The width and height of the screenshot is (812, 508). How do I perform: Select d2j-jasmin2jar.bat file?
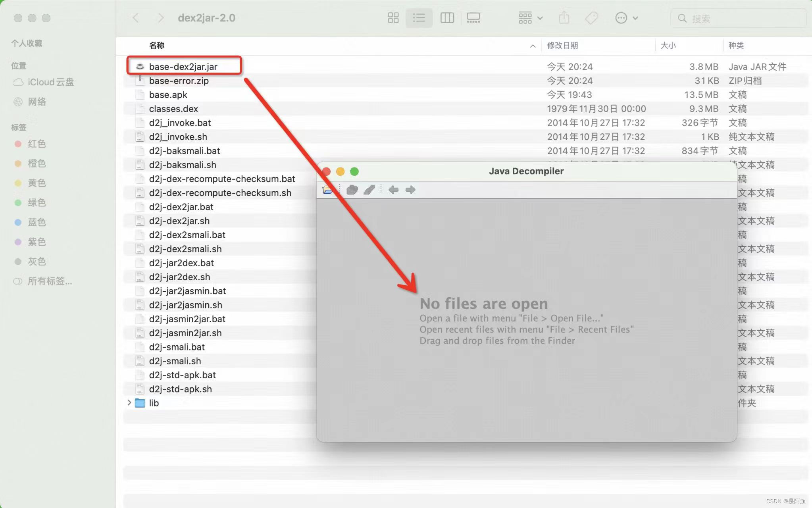pyautogui.click(x=187, y=319)
